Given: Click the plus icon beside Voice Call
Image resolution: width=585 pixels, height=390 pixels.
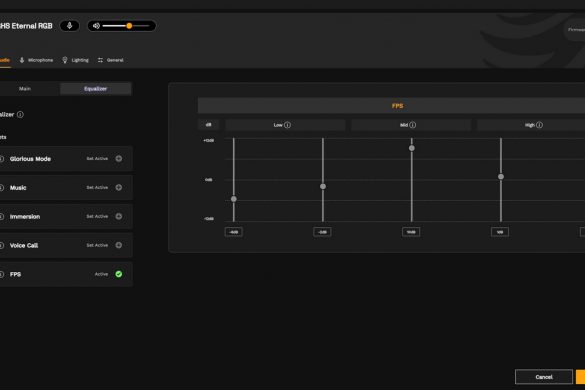Looking at the screenshot, I should tap(119, 245).
